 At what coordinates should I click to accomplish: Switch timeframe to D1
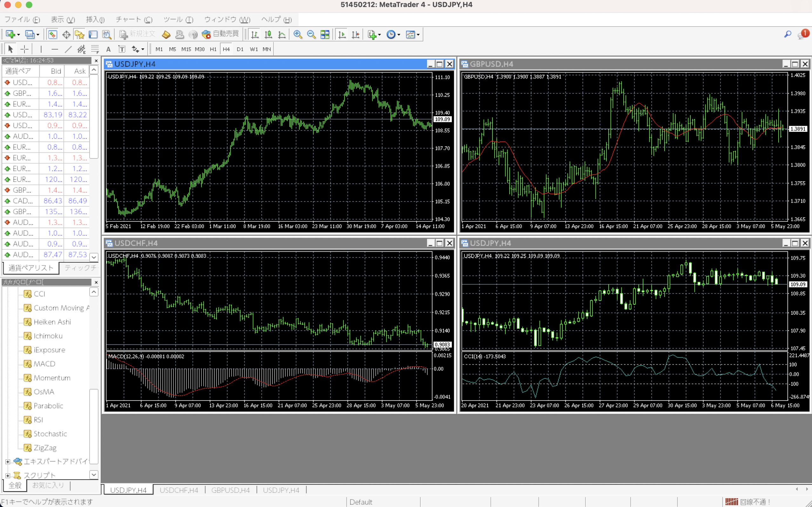click(x=240, y=49)
